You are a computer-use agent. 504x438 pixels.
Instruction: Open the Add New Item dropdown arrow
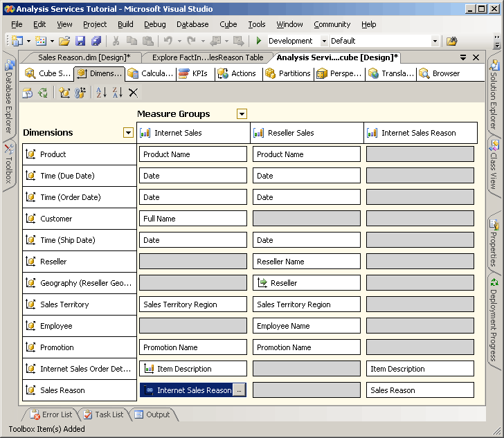point(52,41)
